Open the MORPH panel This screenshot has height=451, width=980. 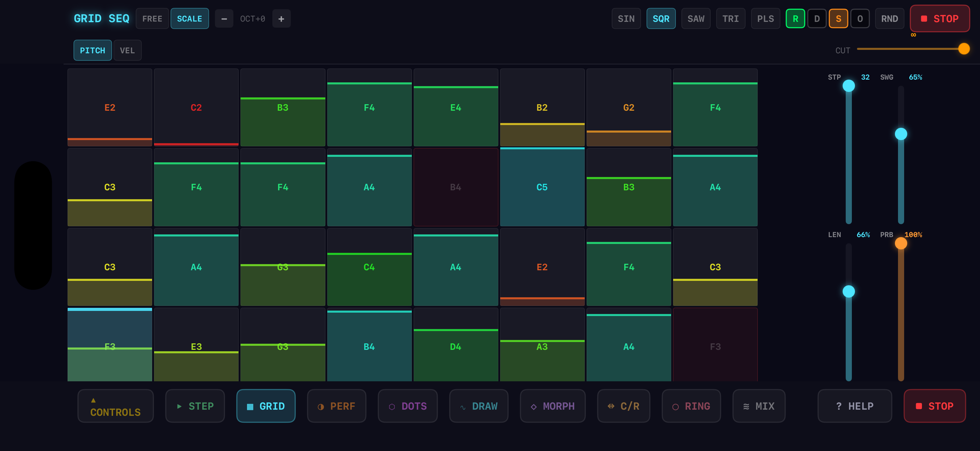pos(553,406)
